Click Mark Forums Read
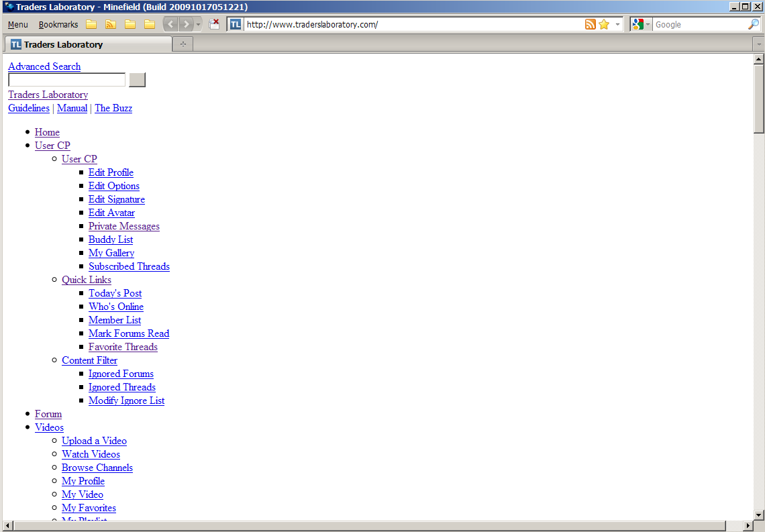Image resolution: width=765 pixels, height=532 pixels. [x=129, y=333]
